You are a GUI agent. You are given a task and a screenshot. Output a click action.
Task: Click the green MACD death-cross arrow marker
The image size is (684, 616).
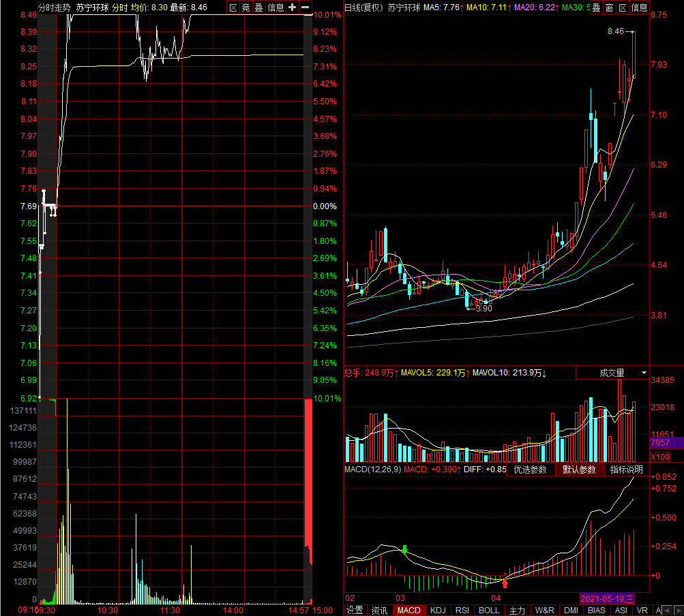[405, 550]
